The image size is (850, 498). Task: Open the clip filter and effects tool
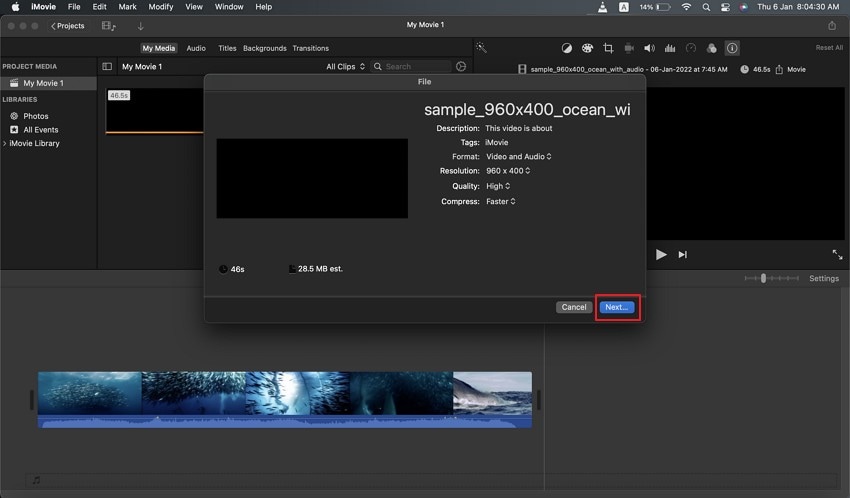tap(711, 48)
